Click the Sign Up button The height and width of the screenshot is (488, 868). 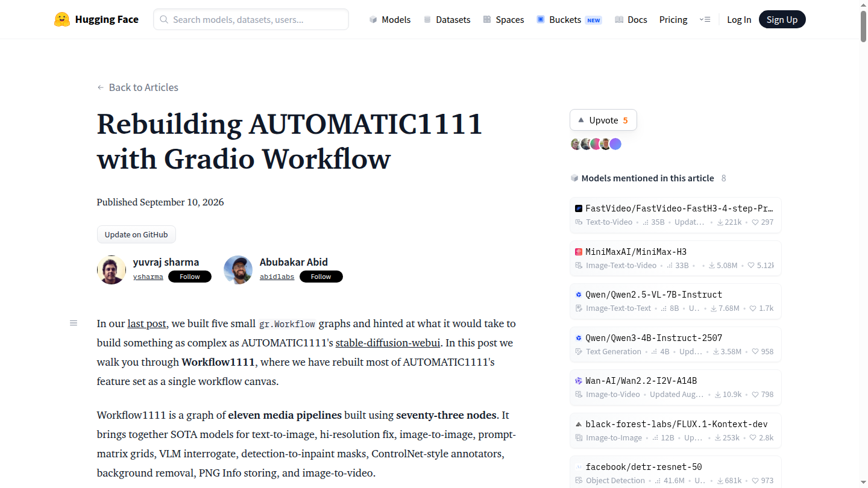(782, 19)
